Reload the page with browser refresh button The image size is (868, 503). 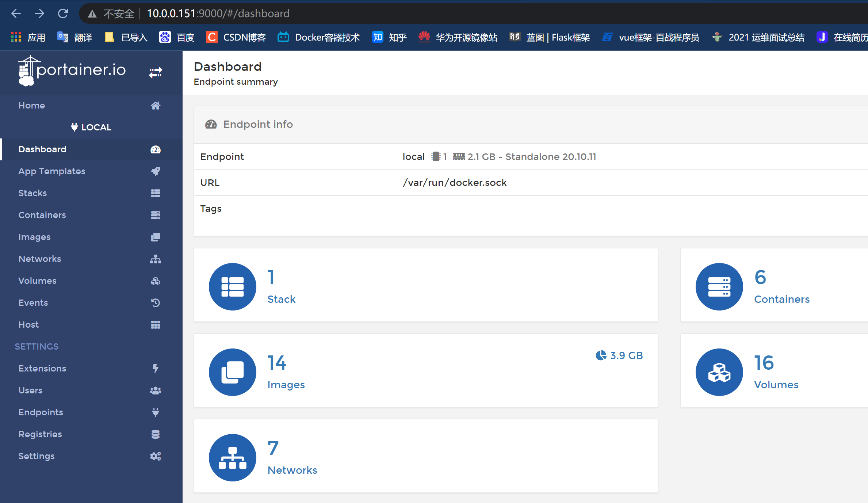click(63, 14)
